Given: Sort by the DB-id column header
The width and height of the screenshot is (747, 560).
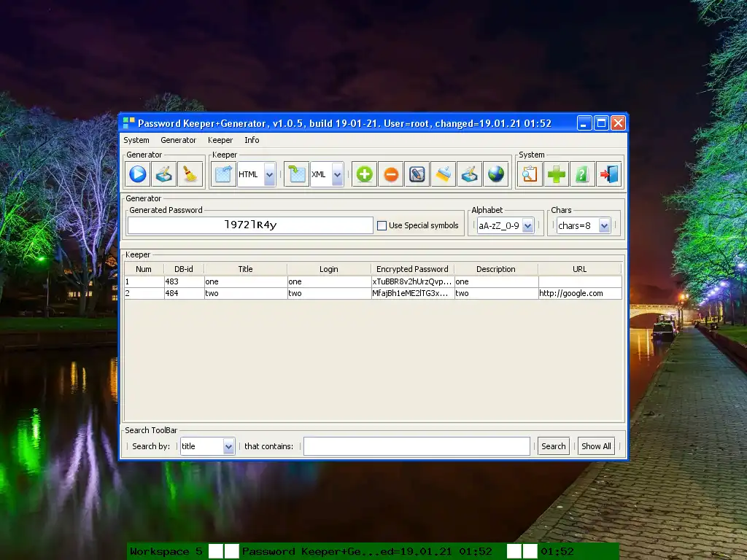Looking at the screenshot, I should pyautogui.click(x=183, y=269).
